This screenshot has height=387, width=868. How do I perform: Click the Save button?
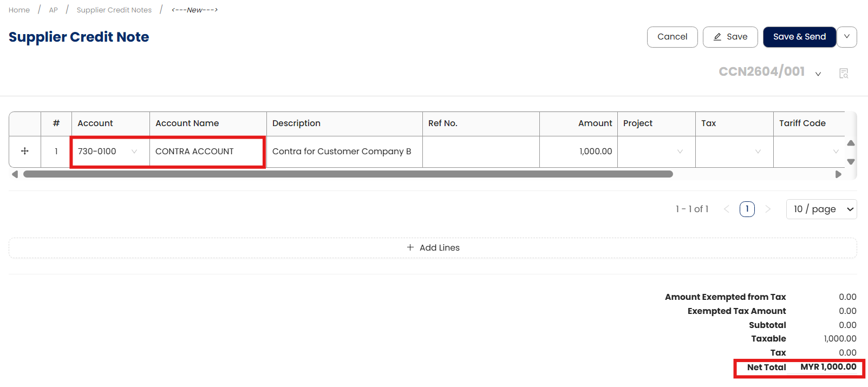pyautogui.click(x=730, y=37)
